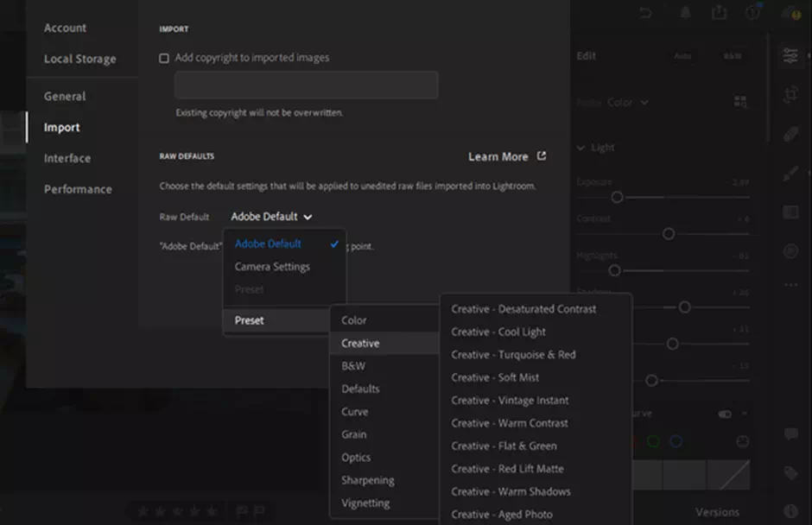812x525 pixels.
Task: Open the B&W preset category
Action: pyautogui.click(x=353, y=366)
